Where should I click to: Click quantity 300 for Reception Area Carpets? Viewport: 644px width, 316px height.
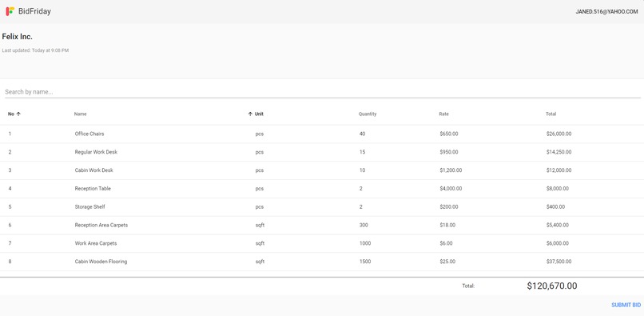tap(364, 225)
